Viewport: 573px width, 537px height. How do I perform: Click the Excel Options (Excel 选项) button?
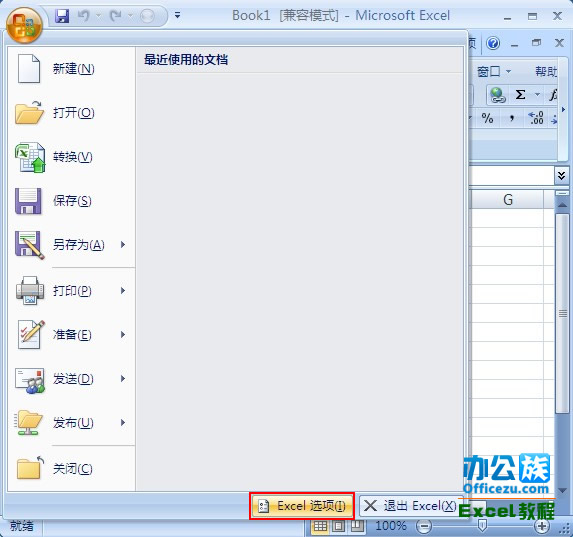pyautogui.click(x=302, y=506)
